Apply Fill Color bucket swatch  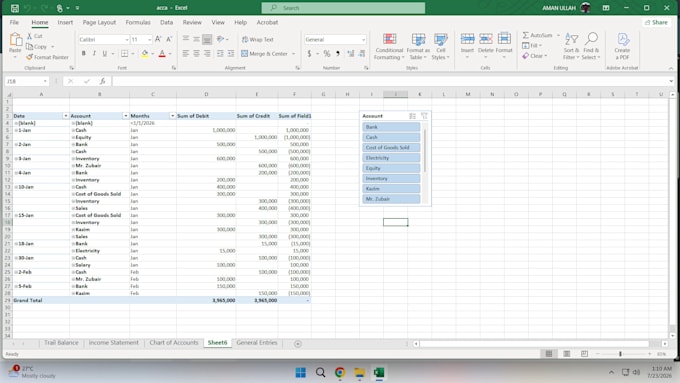[144, 53]
